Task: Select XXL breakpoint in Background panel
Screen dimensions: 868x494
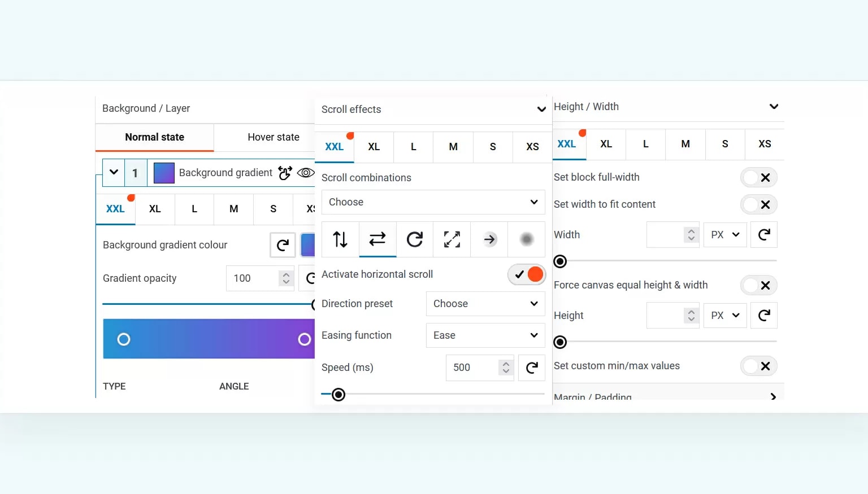Action: (x=115, y=209)
